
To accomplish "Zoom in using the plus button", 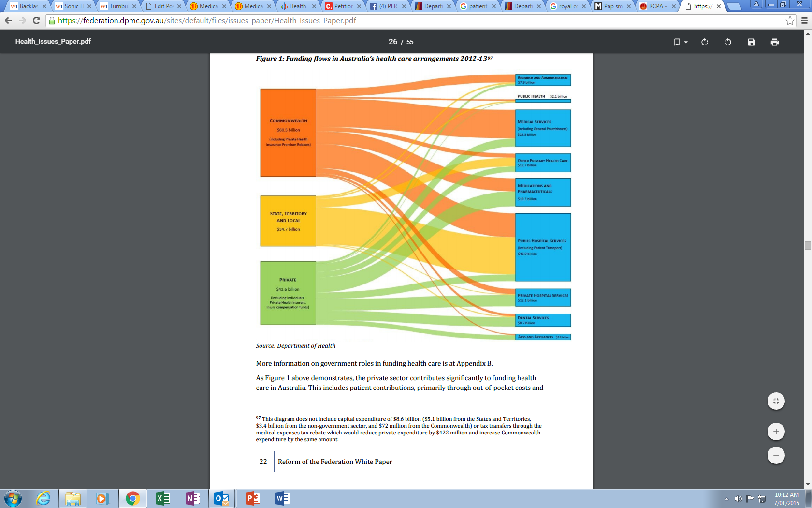I will point(776,432).
